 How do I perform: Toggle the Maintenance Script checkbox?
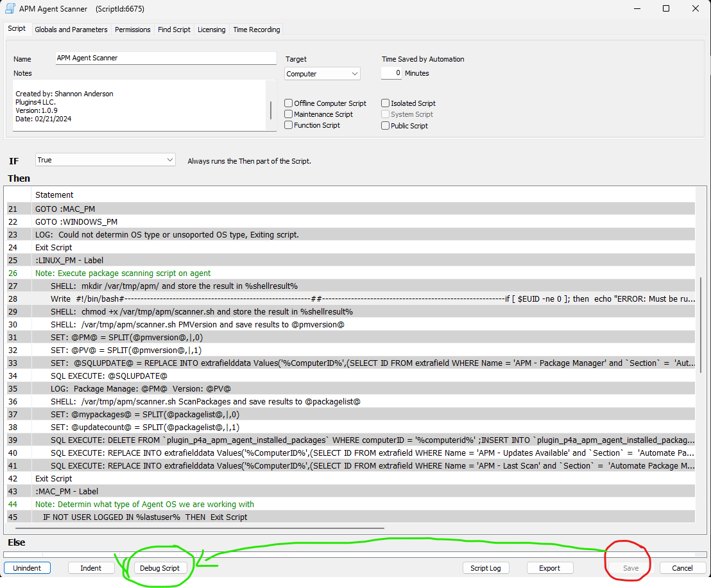click(289, 114)
